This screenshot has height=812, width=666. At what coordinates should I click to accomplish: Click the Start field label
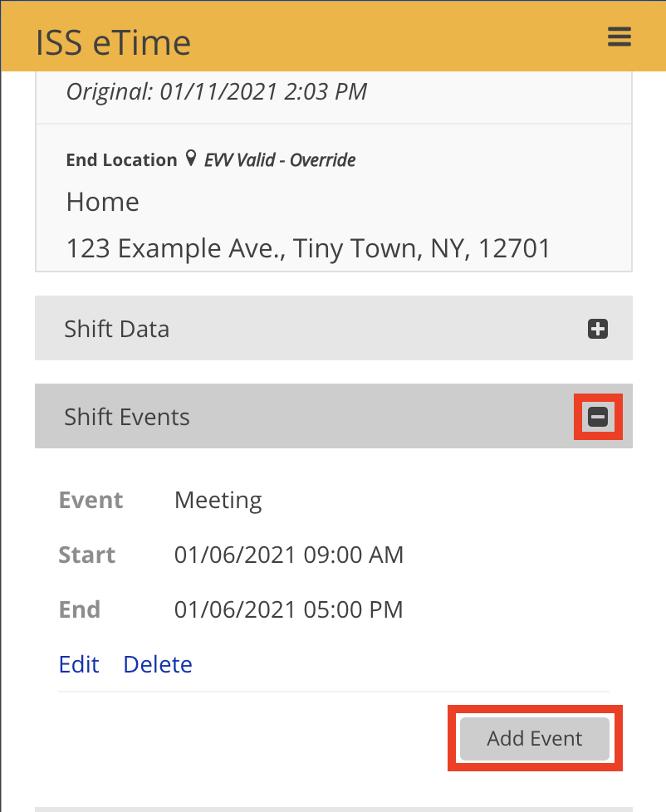click(x=87, y=555)
